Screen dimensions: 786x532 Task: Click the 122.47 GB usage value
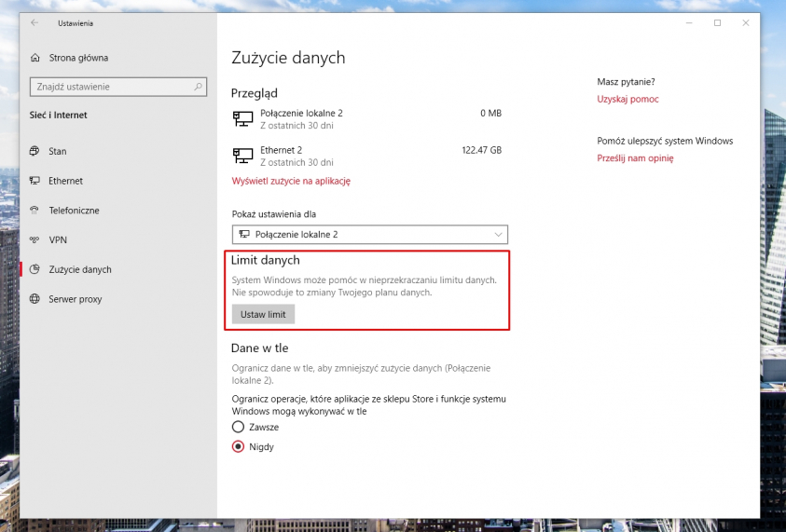coord(482,150)
